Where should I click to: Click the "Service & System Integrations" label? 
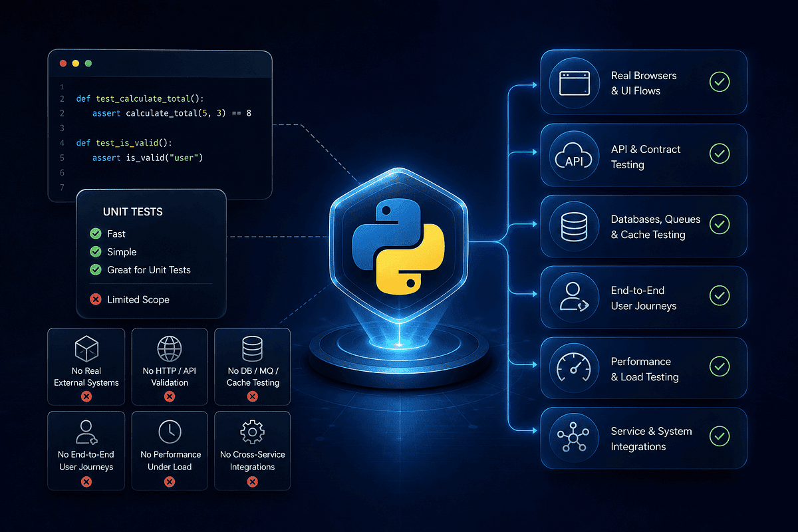click(652, 439)
